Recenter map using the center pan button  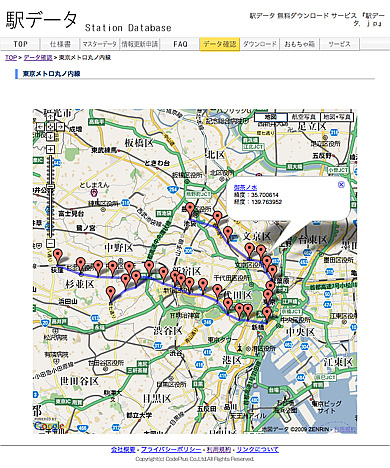tap(50, 127)
